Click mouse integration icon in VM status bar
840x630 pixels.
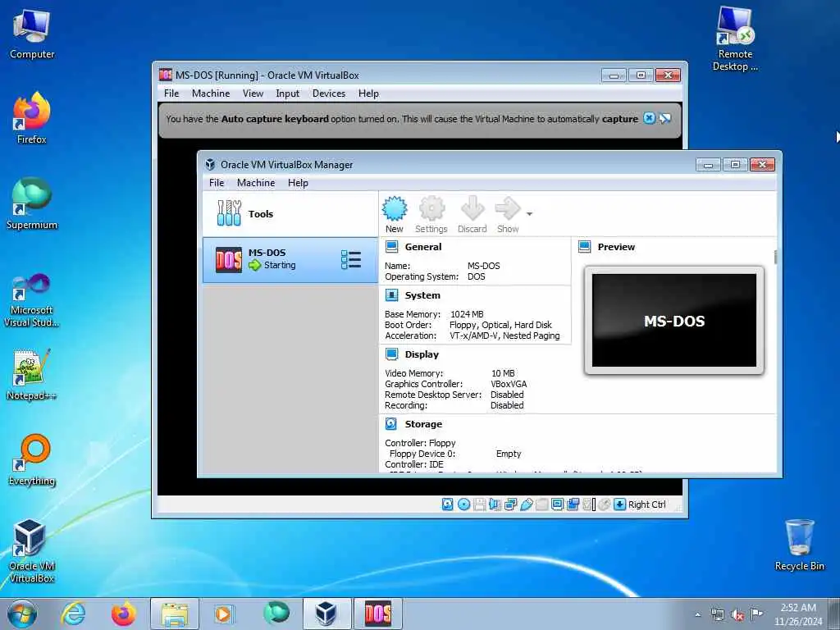tap(605, 504)
